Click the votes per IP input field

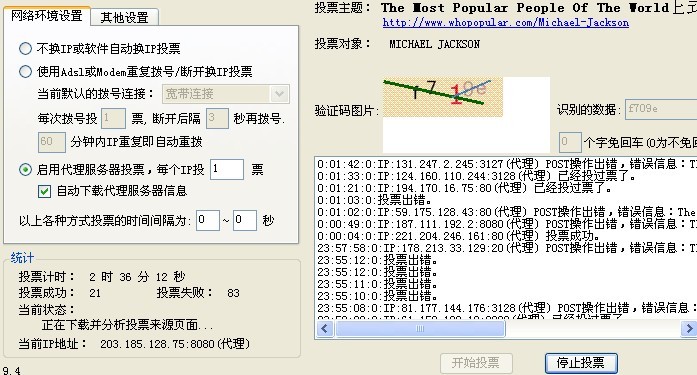coord(227,169)
